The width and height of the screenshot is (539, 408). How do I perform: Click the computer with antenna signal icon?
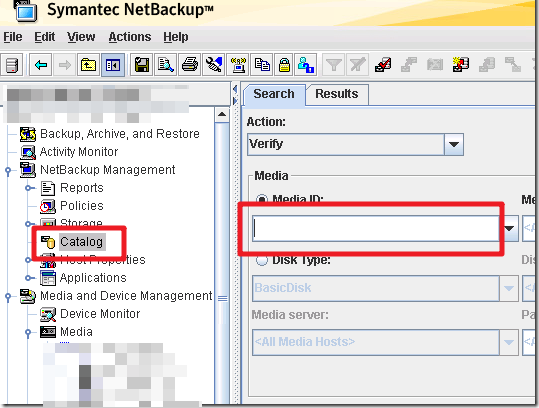tap(238, 65)
